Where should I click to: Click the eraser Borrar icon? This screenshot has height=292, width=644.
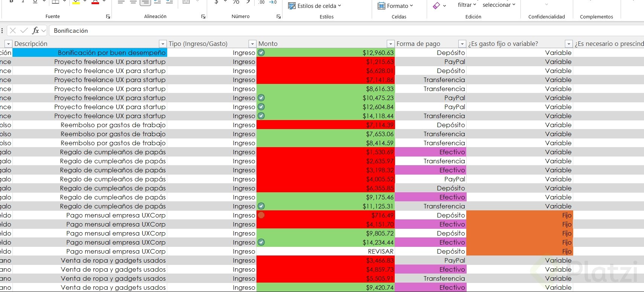436,6
